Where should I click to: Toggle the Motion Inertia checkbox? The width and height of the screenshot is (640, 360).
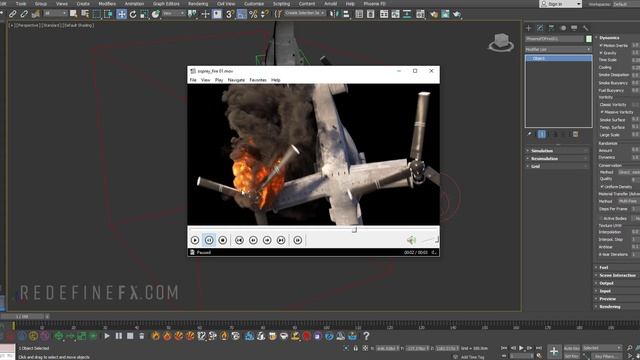click(x=601, y=45)
